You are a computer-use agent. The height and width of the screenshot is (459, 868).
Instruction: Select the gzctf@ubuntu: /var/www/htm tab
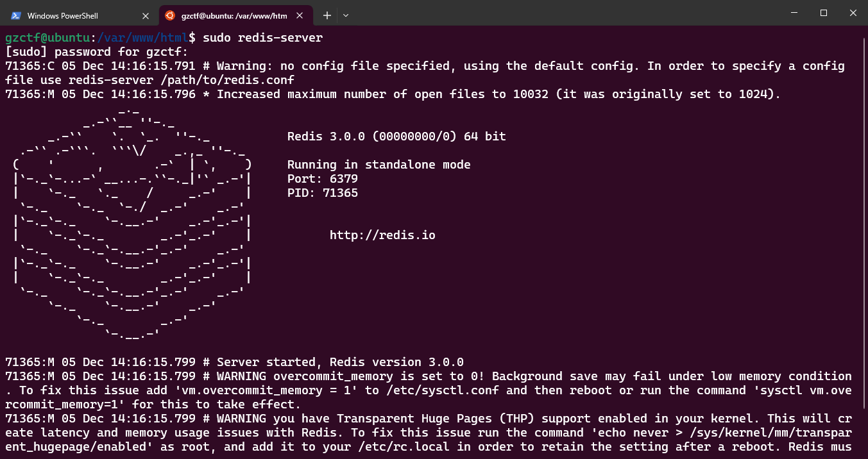[x=234, y=15]
